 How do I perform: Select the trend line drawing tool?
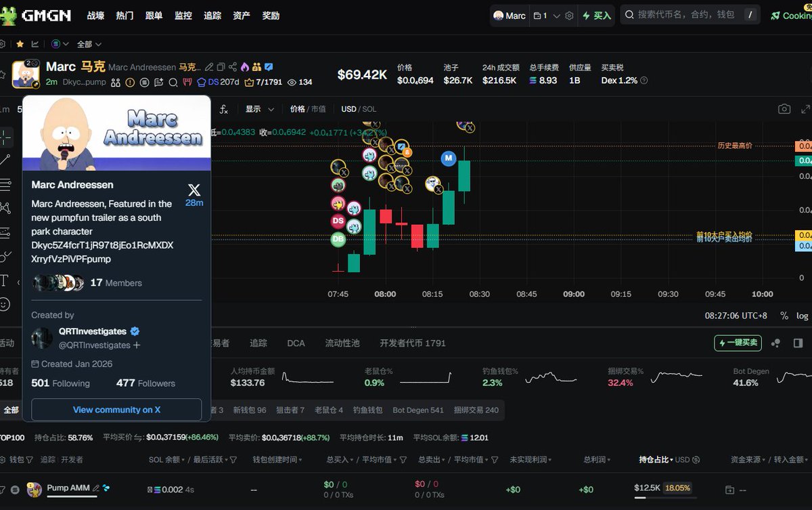[5, 161]
